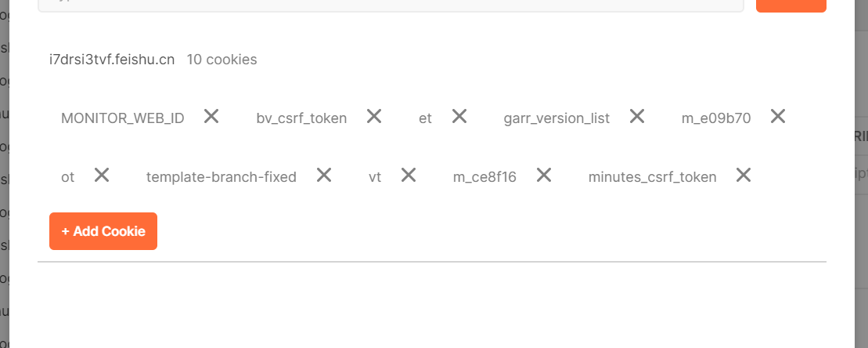Delete template-branch-fixed cookie with its X
The image size is (868, 348).
(x=324, y=175)
